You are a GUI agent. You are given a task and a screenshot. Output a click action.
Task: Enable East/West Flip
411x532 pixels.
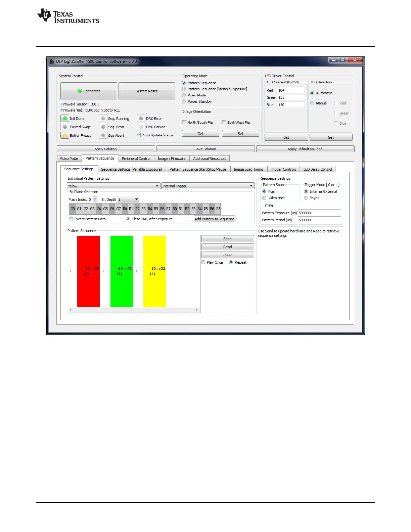(224, 122)
